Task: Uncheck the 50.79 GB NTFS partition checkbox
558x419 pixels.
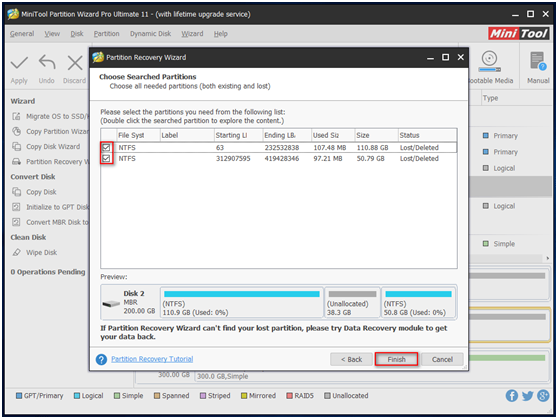Action: tap(106, 158)
